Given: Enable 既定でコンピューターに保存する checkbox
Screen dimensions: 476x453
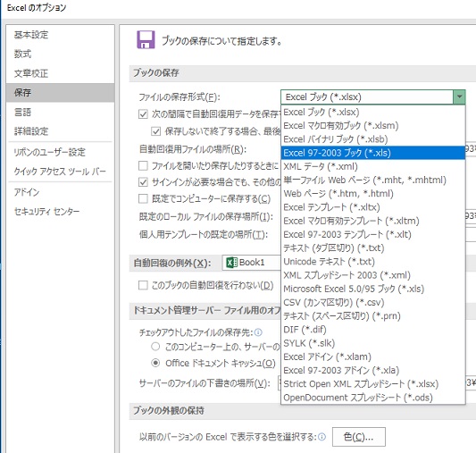Looking at the screenshot, I should coord(143,198).
